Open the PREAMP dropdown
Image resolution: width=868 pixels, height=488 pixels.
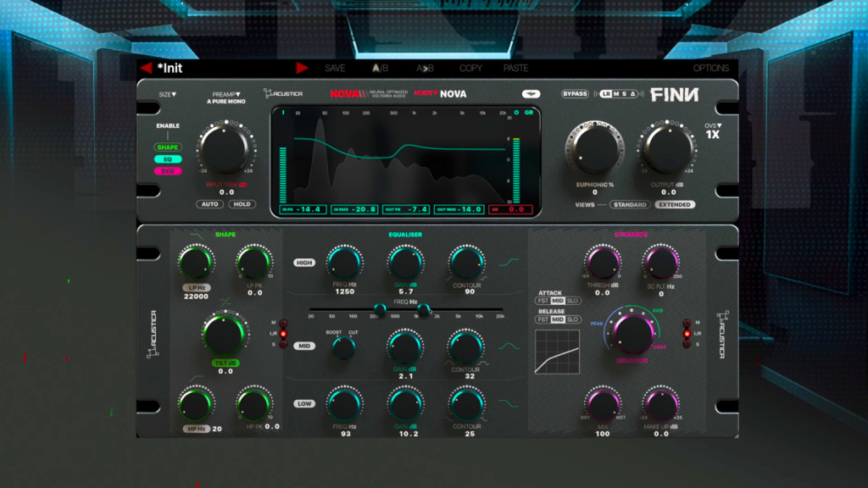point(225,95)
